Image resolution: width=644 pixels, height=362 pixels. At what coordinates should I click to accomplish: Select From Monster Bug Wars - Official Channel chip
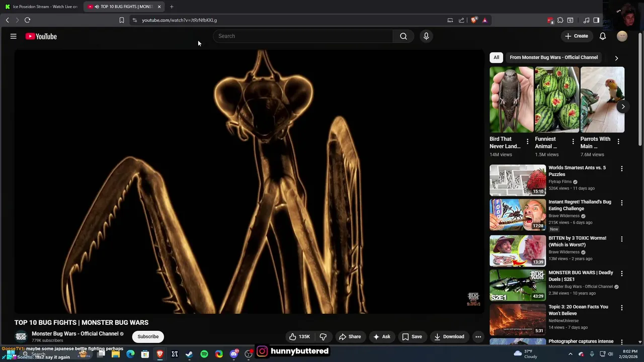(x=553, y=57)
